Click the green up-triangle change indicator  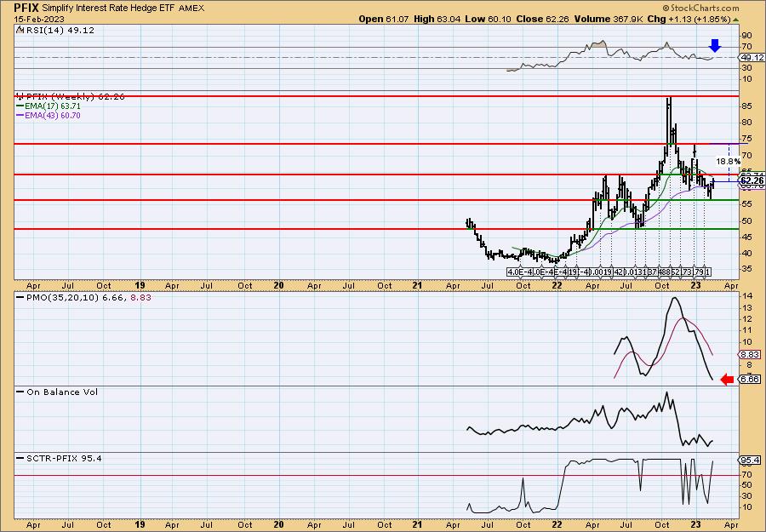pyautogui.click(x=735, y=20)
